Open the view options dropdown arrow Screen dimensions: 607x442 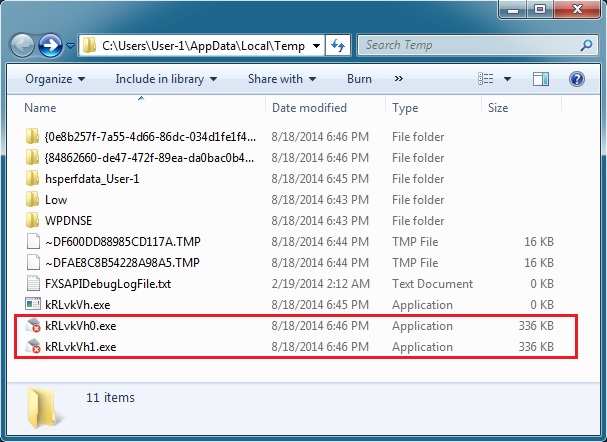508,79
